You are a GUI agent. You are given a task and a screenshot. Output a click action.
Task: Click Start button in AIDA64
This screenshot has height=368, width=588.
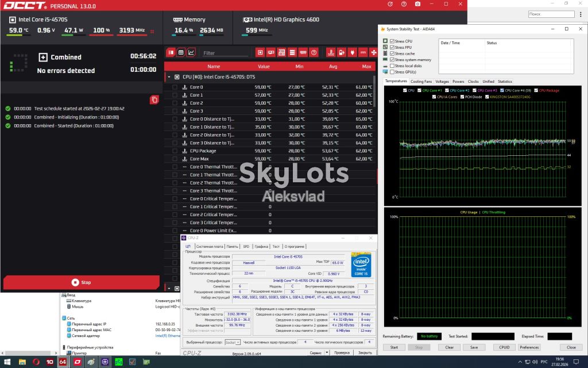394,347
